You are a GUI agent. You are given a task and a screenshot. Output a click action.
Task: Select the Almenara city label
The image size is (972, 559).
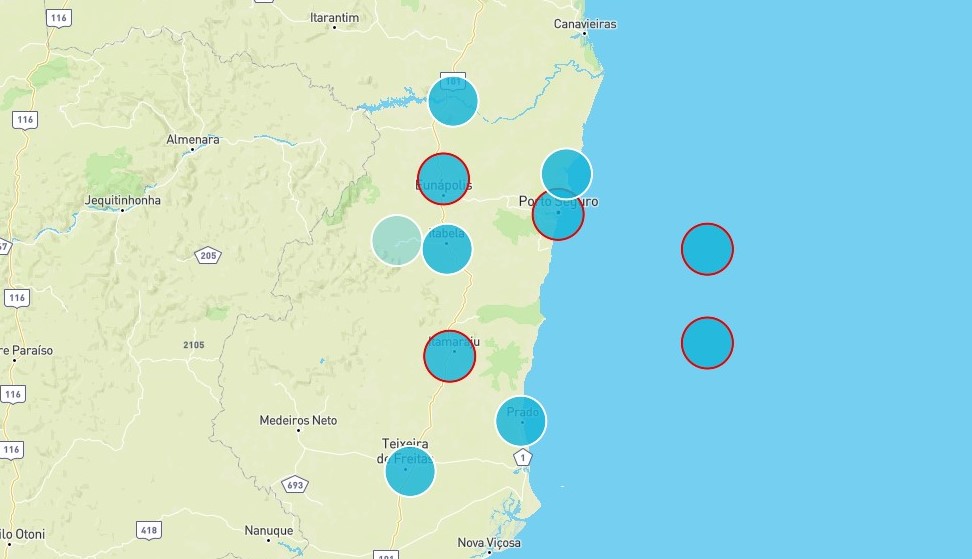pos(193,139)
